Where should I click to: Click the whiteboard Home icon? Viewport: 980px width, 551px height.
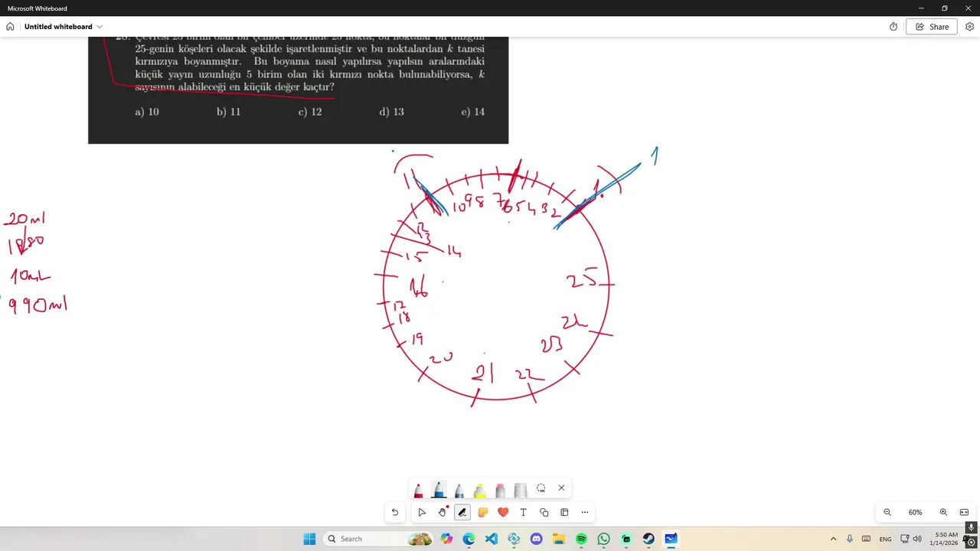click(x=10, y=27)
